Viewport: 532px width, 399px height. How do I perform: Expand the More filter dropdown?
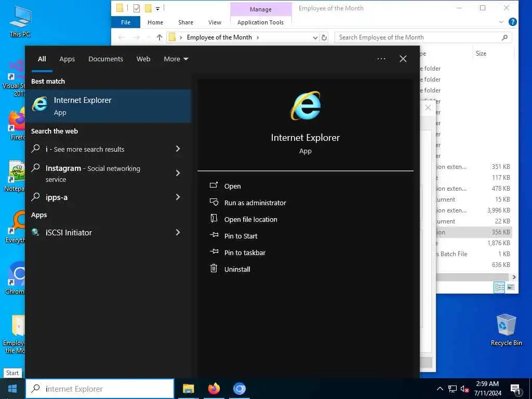pyautogui.click(x=176, y=59)
